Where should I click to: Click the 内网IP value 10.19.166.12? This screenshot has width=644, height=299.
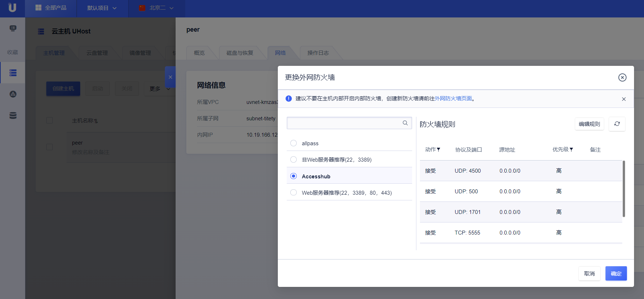tap(262, 135)
